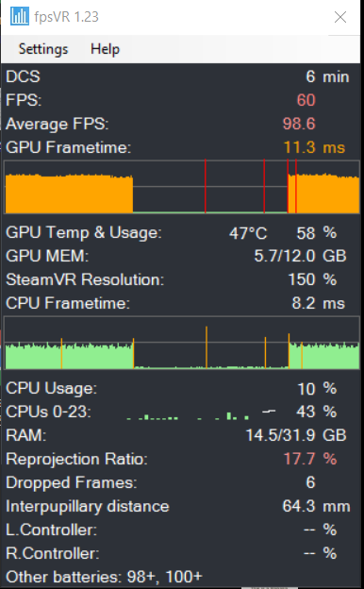Click the L.Controller battery row

coord(182,530)
